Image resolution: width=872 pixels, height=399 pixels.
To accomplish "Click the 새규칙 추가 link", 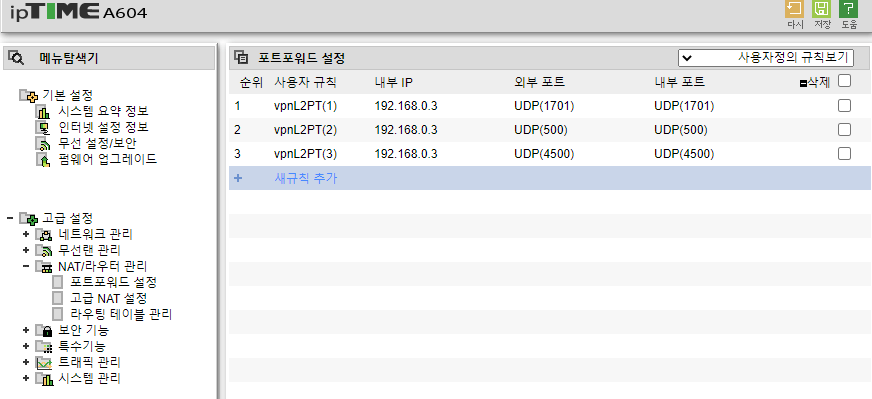I will click(x=306, y=179).
